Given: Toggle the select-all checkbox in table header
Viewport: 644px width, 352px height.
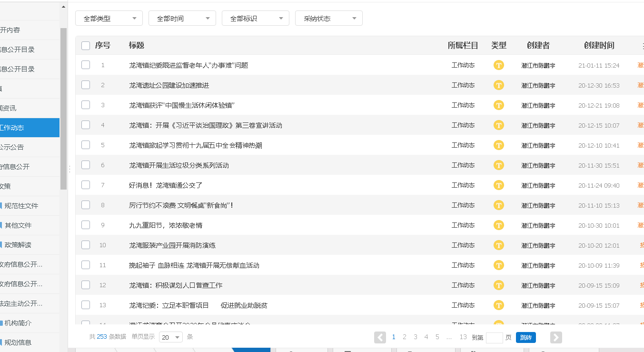Looking at the screenshot, I should coord(86,46).
